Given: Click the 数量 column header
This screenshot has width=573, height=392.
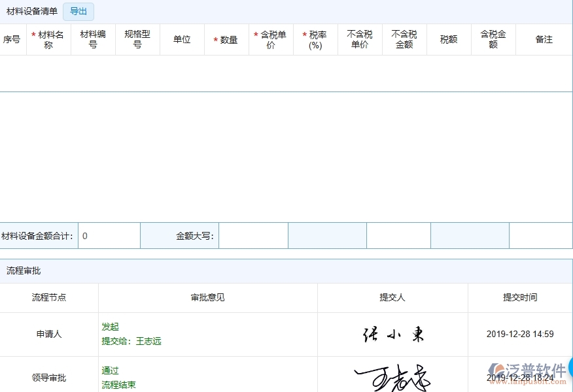Looking at the screenshot, I should tap(226, 39).
